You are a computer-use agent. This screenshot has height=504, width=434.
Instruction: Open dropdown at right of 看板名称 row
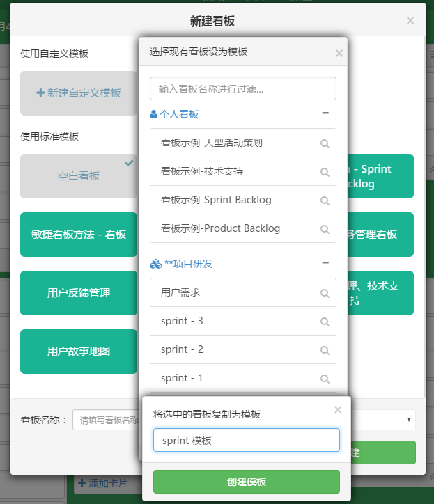coord(408,420)
